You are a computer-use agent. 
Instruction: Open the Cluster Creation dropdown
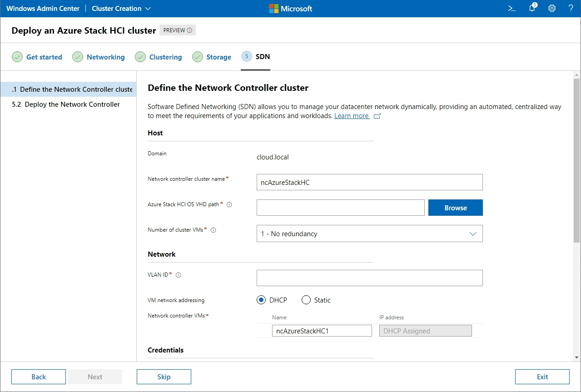[121, 9]
